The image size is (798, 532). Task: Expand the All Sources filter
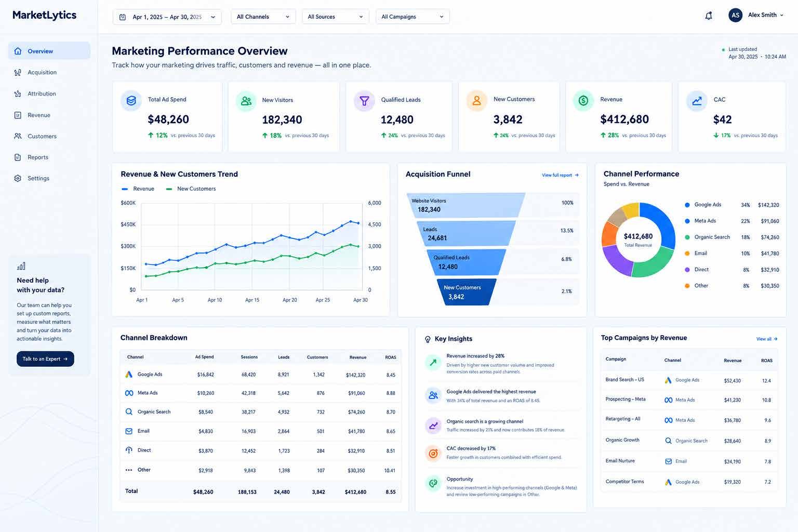coord(336,17)
